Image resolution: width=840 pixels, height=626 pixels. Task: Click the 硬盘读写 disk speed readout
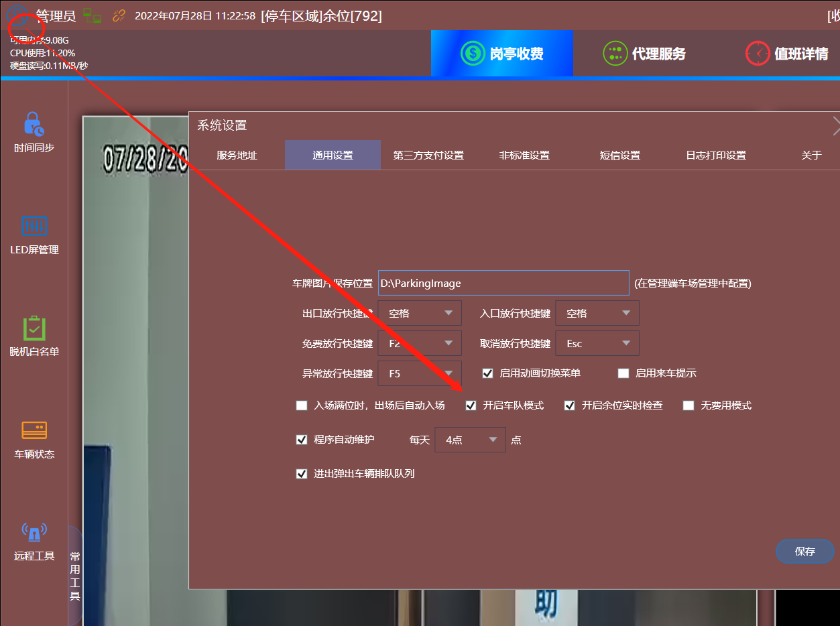(x=49, y=66)
